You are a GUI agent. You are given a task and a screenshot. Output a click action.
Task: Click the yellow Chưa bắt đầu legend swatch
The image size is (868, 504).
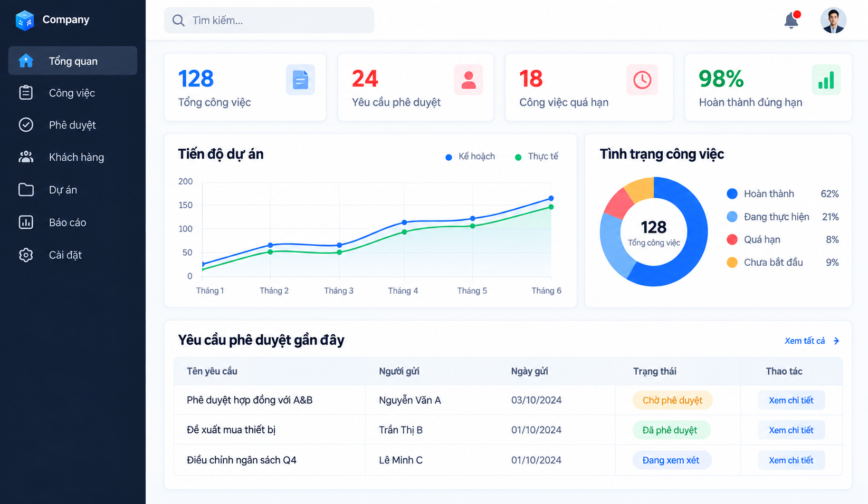732,263
